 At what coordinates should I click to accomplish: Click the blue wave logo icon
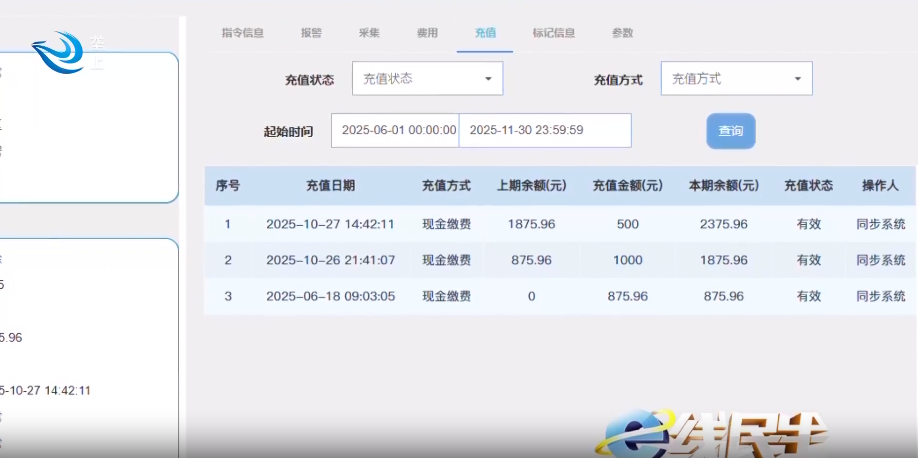(x=58, y=52)
